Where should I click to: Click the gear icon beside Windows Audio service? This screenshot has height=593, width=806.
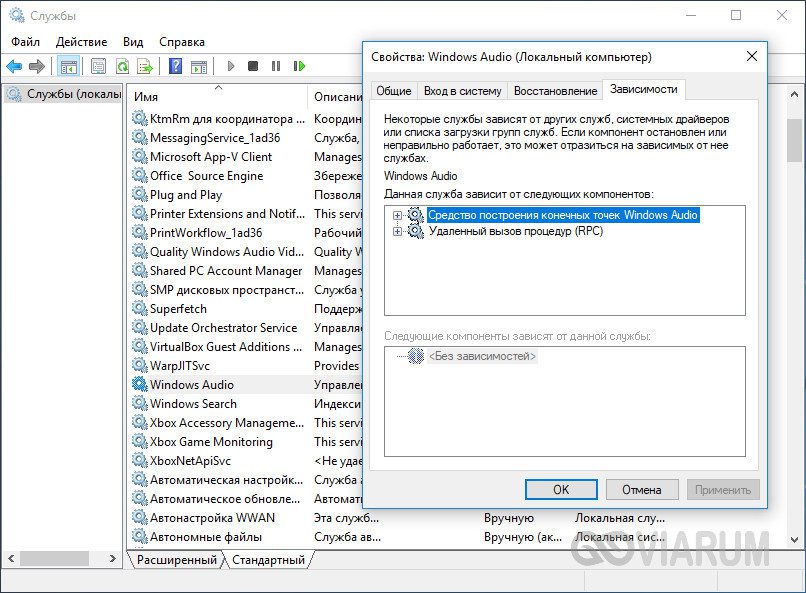(x=139, y=384)
